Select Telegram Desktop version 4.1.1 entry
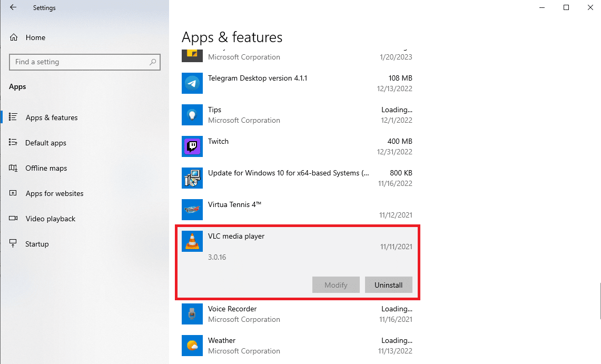The height and width of the screenshot is (364, 601). tap(258, 78)
